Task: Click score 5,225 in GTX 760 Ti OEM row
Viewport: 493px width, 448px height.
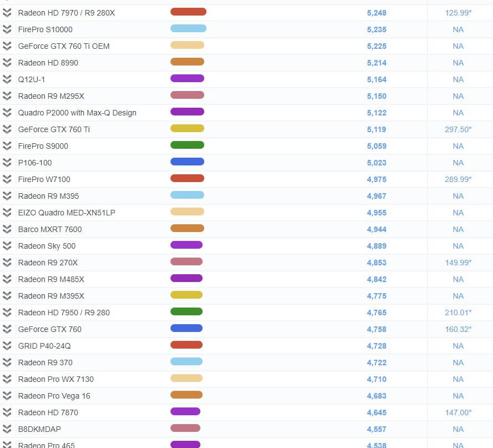Action: [376, 46]
